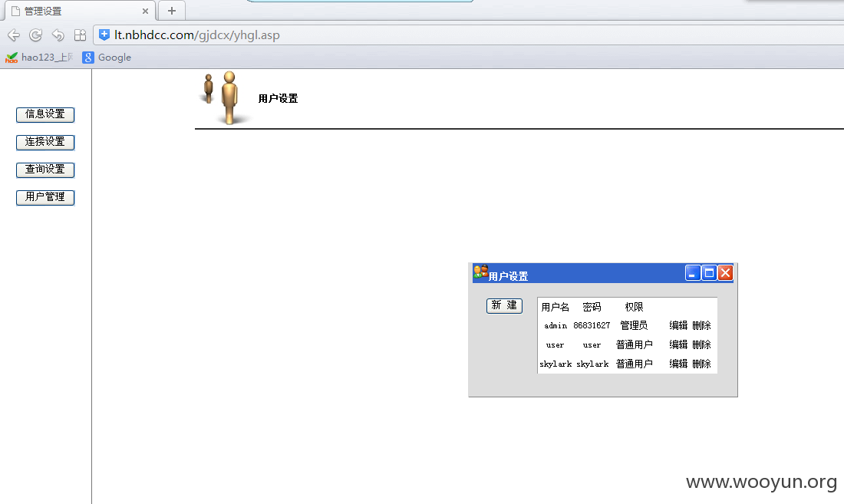Go to 查询设置 section

[45, 170]
